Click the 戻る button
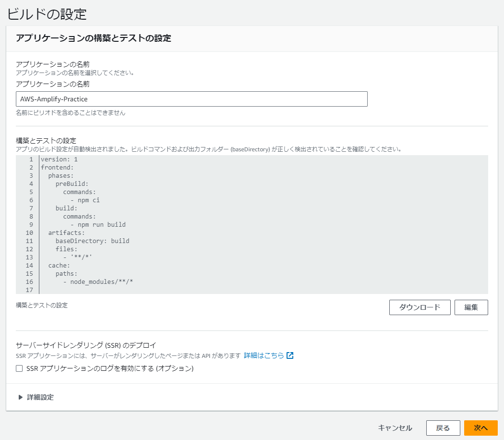504x440 pixels. 443,428
